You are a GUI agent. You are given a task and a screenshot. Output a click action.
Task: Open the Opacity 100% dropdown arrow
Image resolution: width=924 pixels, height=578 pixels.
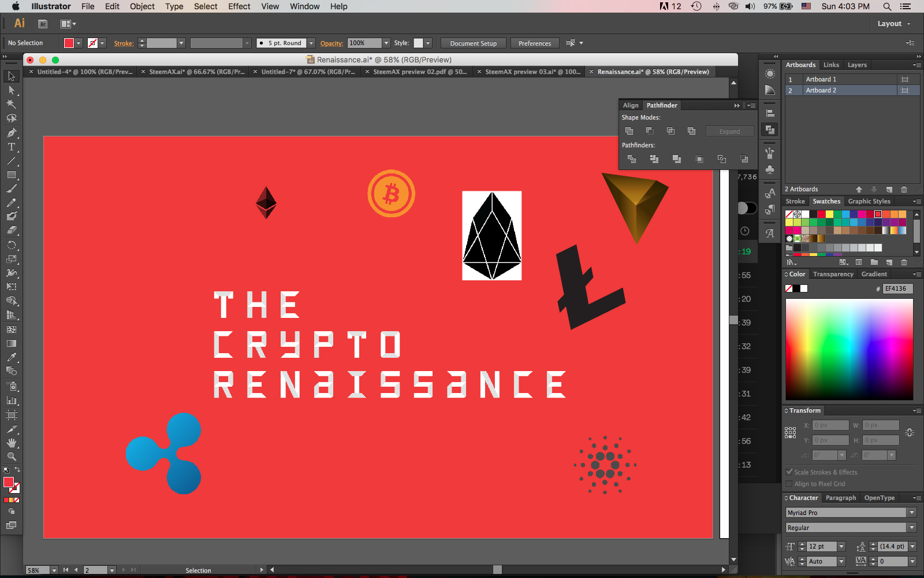pyautogui.click(x=386, y=43)
